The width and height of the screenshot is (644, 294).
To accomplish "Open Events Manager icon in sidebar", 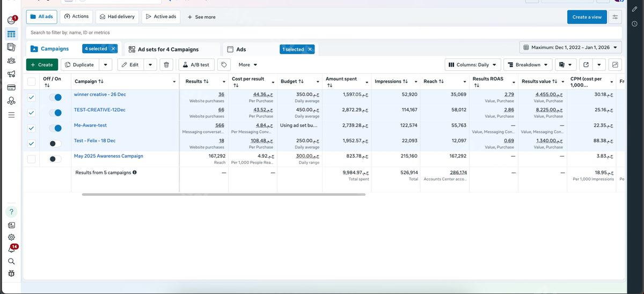I will (x=11, y=100).
